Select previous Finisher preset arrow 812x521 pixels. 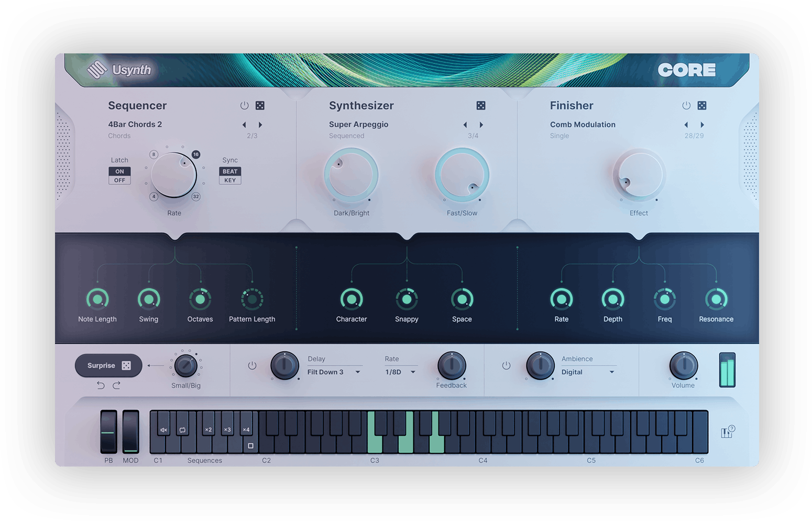click(x=686, y=125)
